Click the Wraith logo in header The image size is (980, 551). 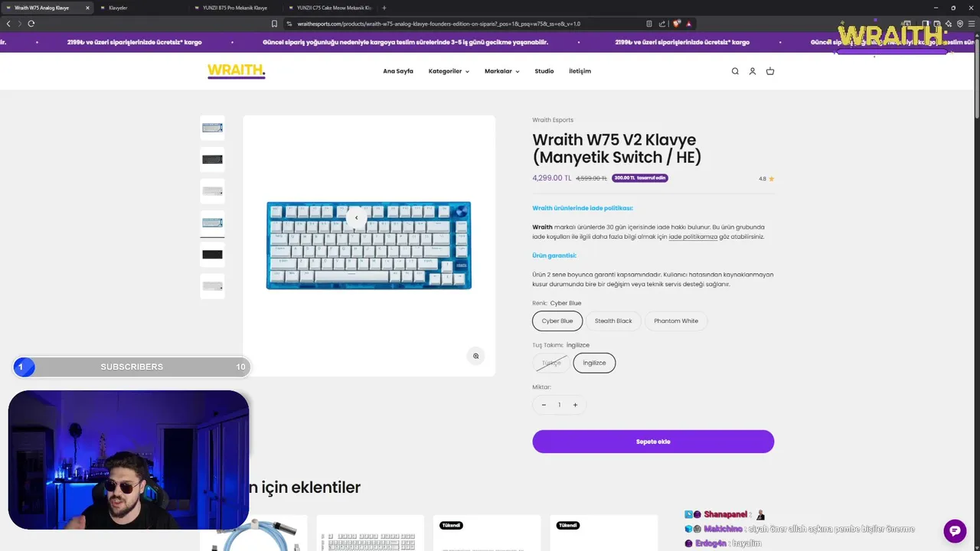pos(236,71)
